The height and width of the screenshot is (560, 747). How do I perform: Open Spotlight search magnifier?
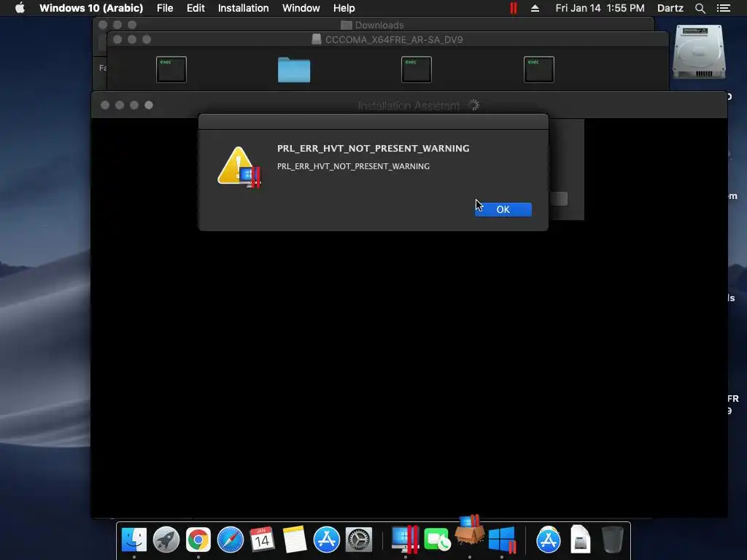(700, 8)
